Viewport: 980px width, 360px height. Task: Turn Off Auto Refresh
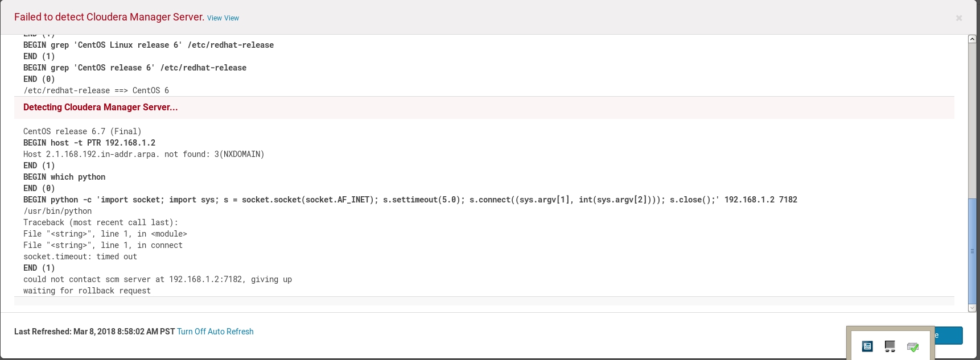(215, 332)
